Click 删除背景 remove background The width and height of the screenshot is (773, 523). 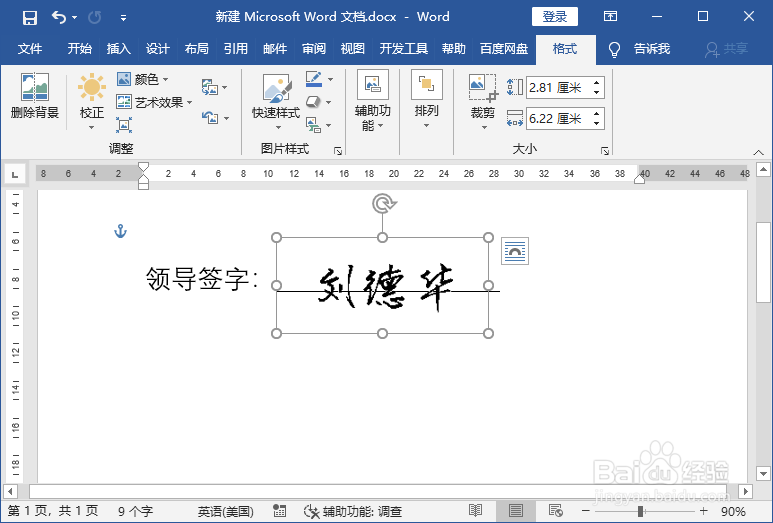tap(35, 96)
